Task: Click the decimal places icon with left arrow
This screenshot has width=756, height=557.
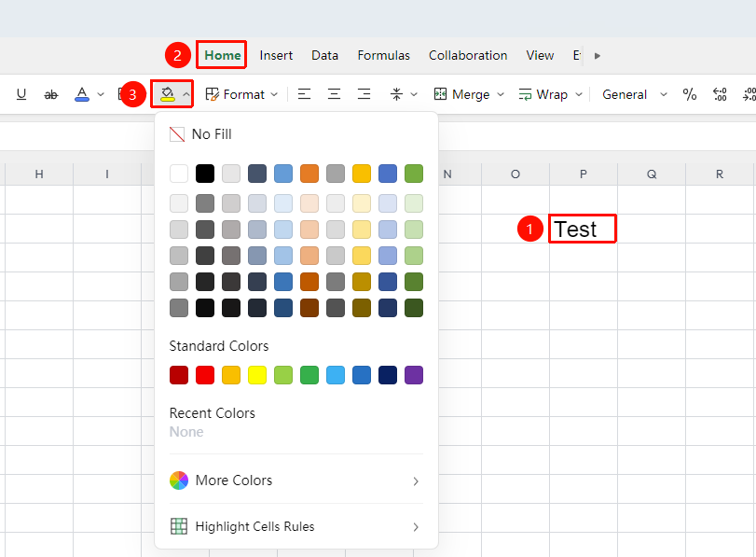Action: coord(720,94)
